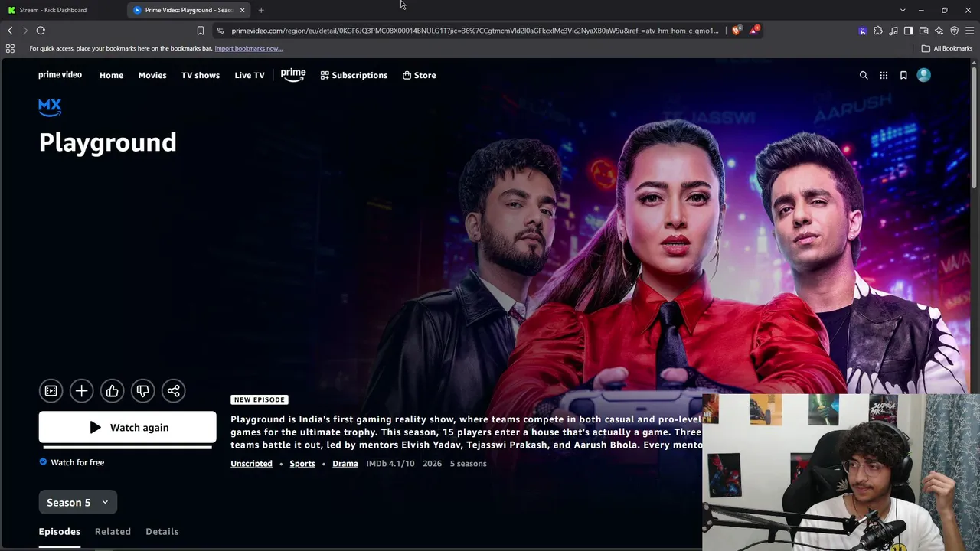The width and height of the screenshot is (980, 551).
Task: Open the extensions puzzle icon
Action: 878,31
